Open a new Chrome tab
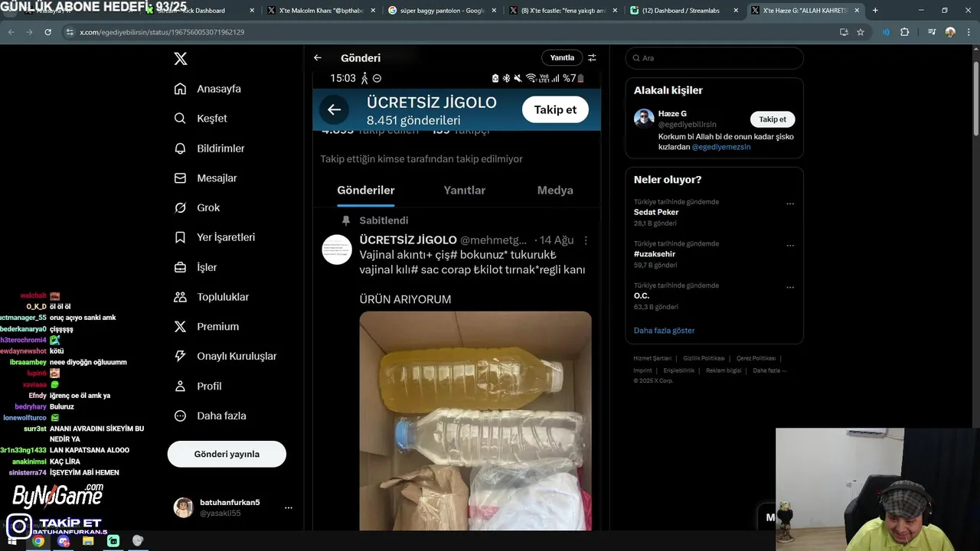 [875, 11]
